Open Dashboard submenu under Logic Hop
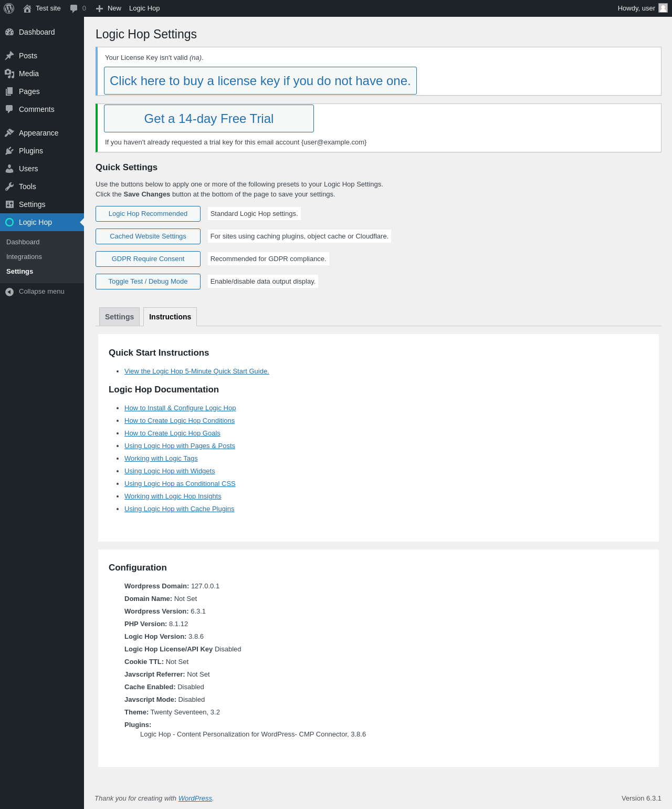This screenshot has width=672, height=809. click(x=23, y=242)
